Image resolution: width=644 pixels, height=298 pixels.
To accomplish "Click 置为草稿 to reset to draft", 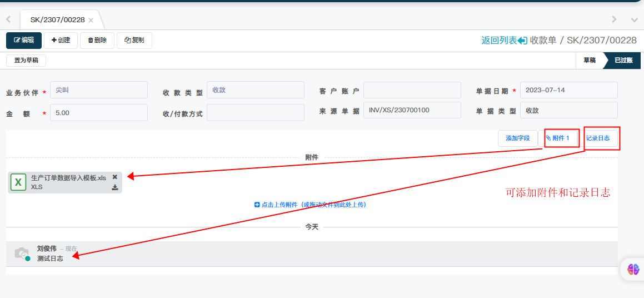I will coord(26,61).
